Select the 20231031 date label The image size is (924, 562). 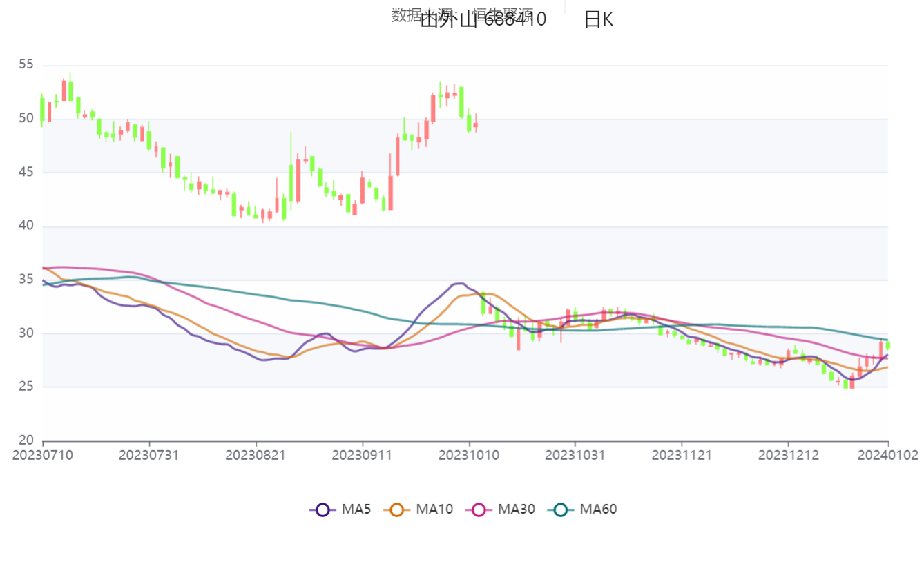tap(575, 456)
